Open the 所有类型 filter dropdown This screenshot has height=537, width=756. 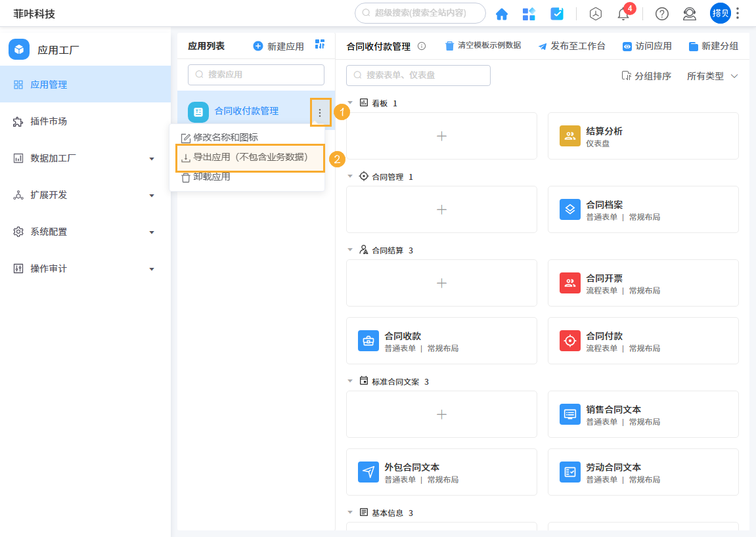pos(712,76)
